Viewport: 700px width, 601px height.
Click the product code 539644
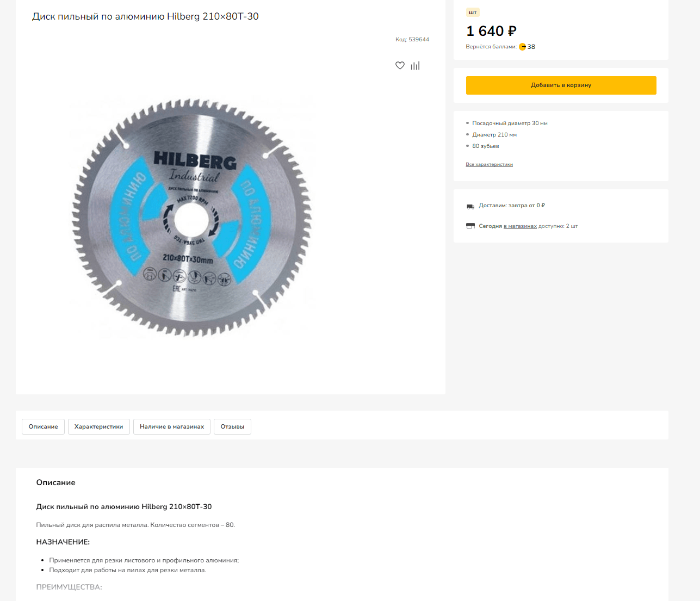pos(412,40)
